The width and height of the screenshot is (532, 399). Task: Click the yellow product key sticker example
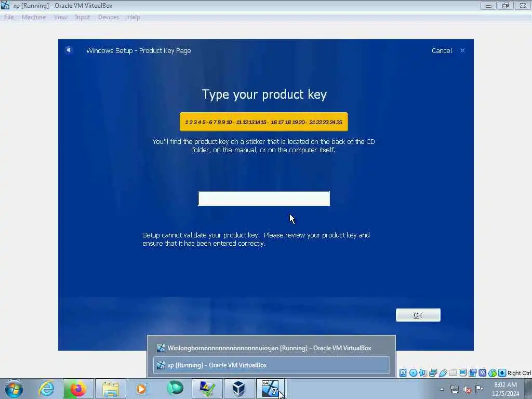263,122
